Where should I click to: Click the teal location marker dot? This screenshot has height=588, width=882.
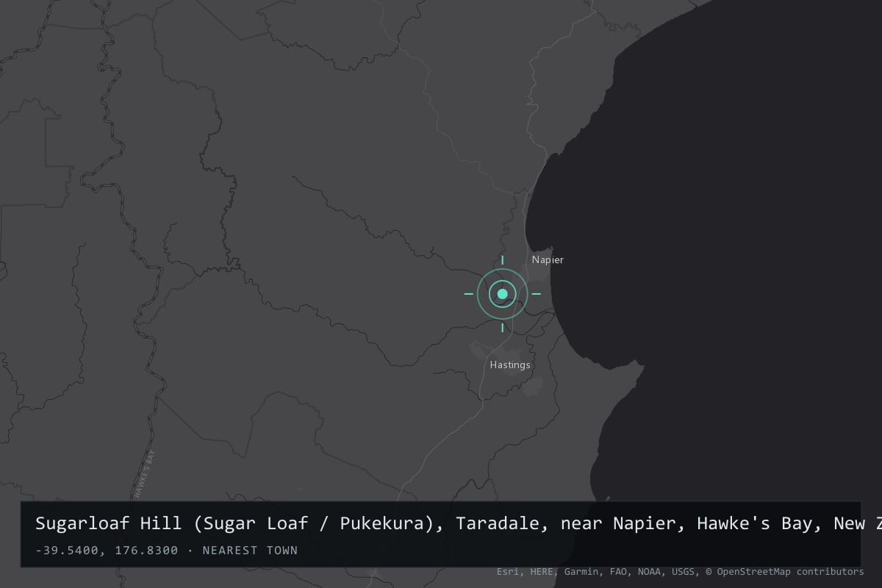[503, 294]
